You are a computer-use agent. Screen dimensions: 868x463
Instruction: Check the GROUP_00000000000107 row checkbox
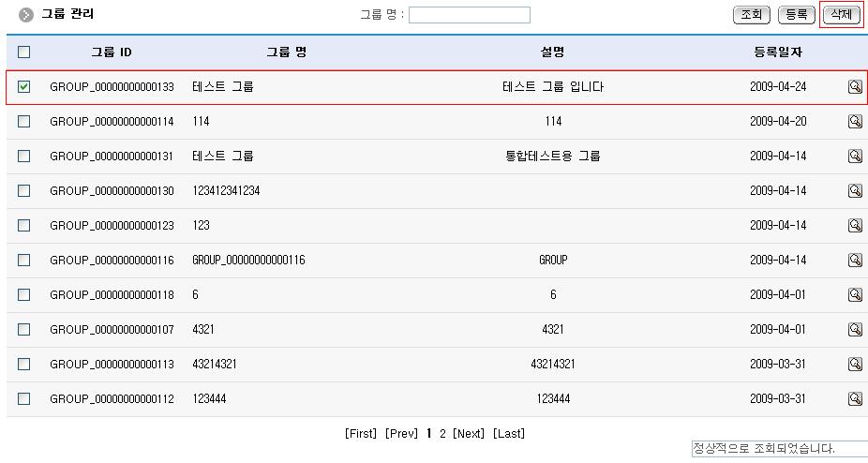pos(24,330)
